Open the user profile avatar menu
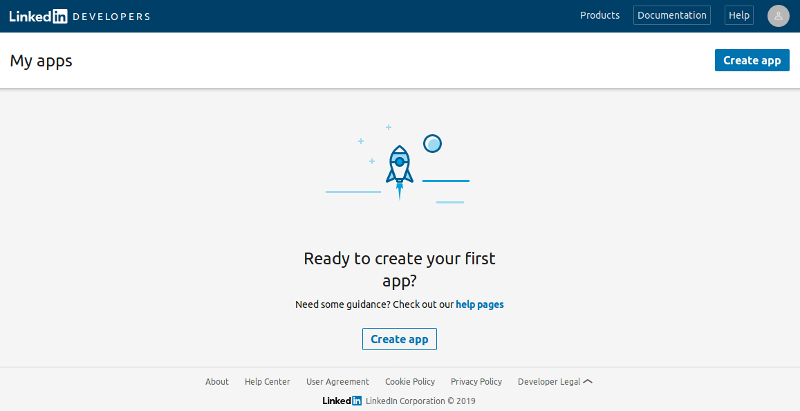Viewport: 800px width, 411px height. coord(778,16)
